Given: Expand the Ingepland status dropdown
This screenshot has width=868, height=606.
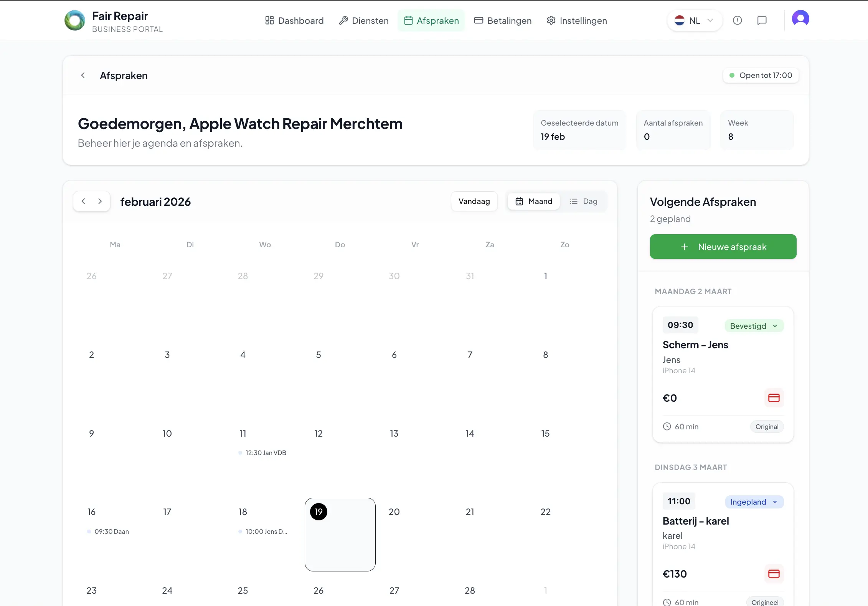Looking at the screenshot, I should click(754, 502).
